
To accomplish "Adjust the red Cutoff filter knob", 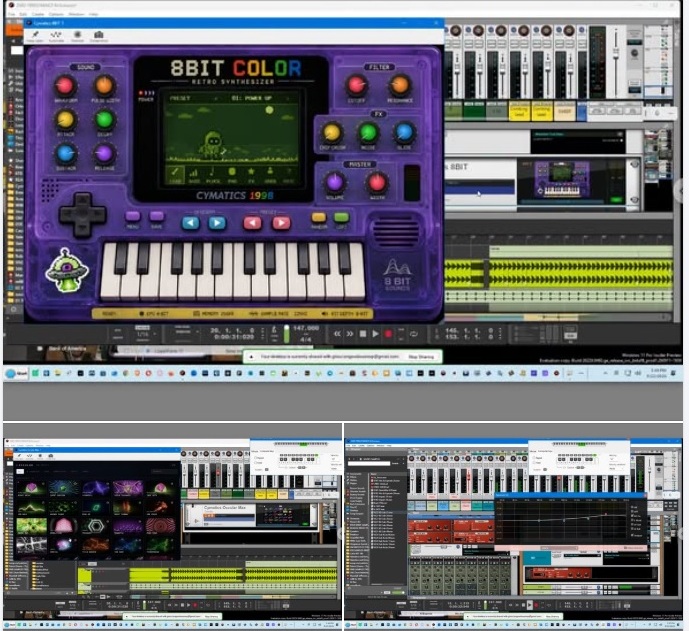I will click(x=356, y=85).
